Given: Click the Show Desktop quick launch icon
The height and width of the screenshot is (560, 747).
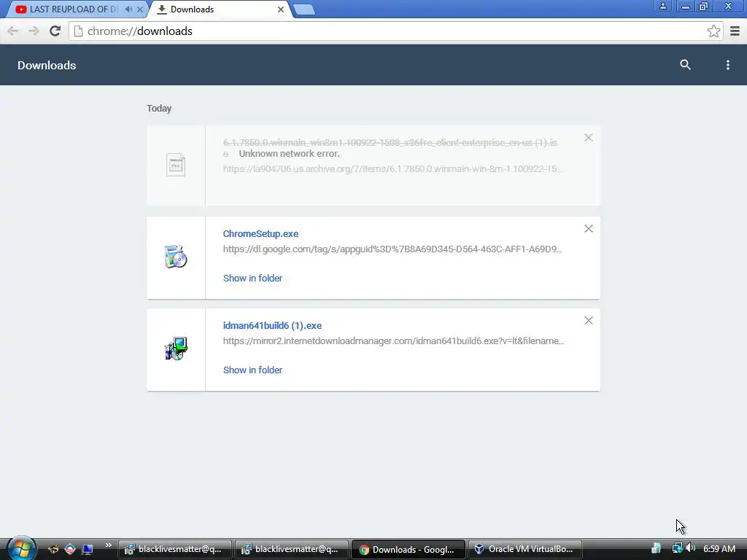Looking at the screenshot, I should click(x=88, y=549).
